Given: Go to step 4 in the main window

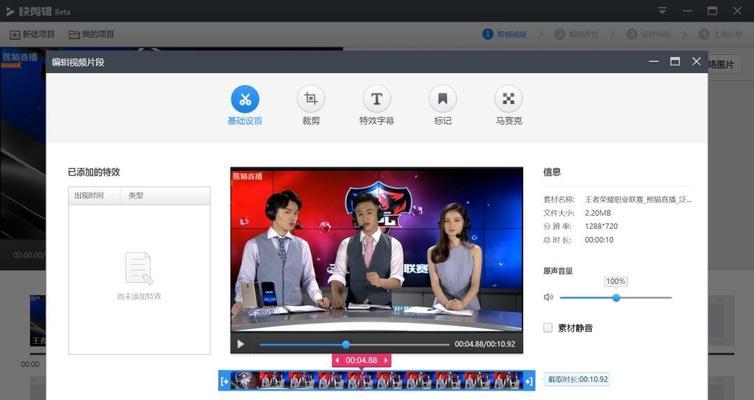Looking at the screenshot, I should click(x=721, y=35).
